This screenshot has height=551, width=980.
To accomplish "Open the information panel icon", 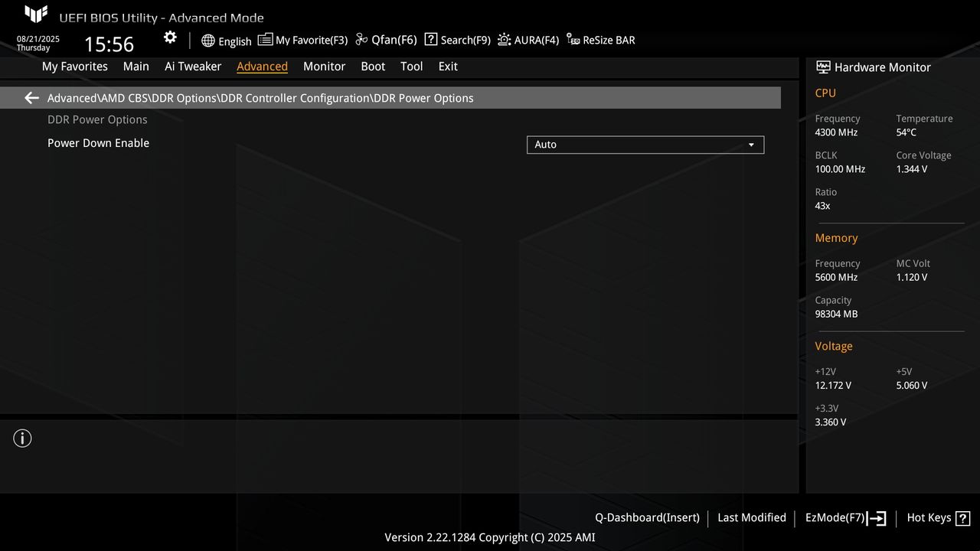I will (x=22, y=438).
